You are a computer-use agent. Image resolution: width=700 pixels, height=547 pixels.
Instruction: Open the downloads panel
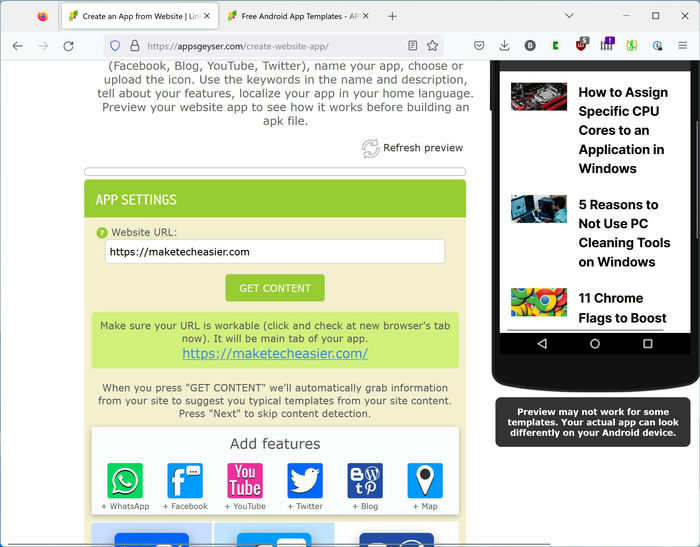504,46
